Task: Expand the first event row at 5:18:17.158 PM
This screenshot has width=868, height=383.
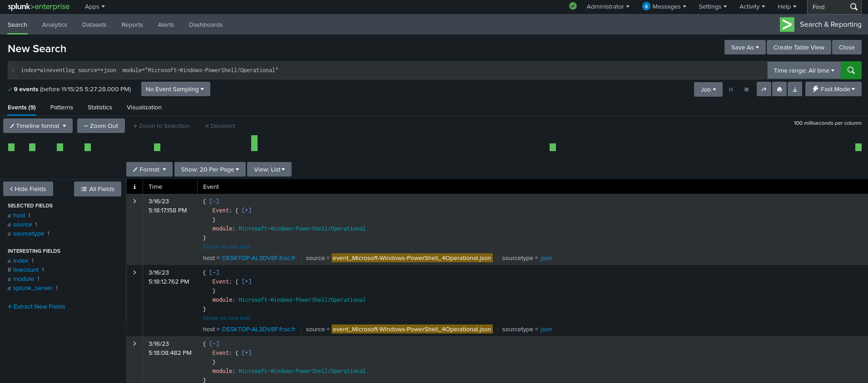Action: (x=134, y=201)
